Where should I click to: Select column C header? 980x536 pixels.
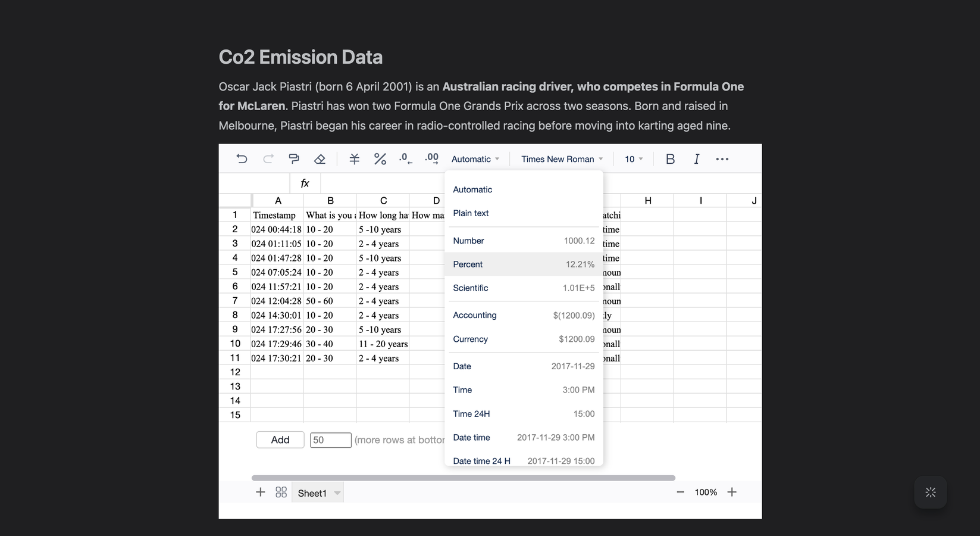[383, 201]
